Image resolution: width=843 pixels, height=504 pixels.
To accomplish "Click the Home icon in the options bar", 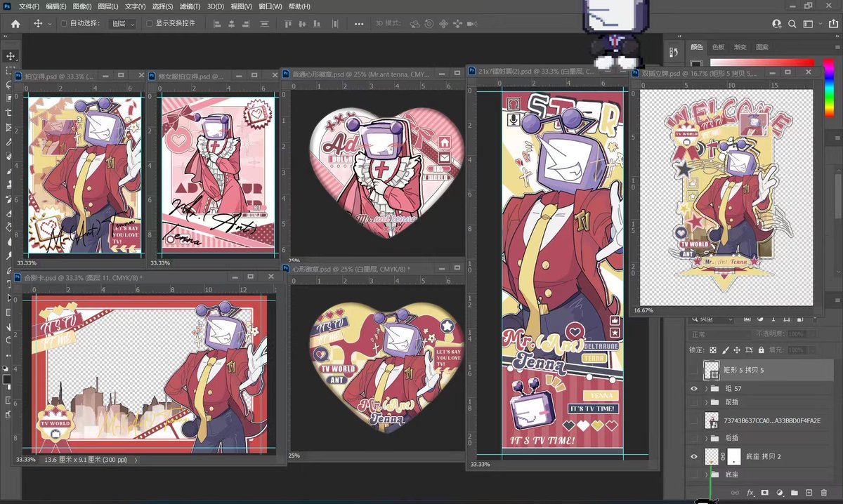I will tap(15, 23).
